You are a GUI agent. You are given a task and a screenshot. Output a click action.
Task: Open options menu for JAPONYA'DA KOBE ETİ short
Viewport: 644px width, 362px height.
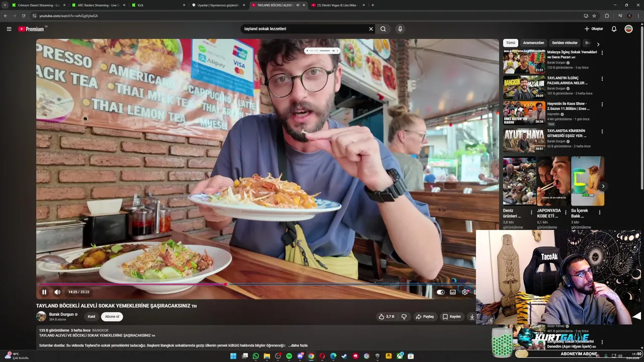(566, 213)
